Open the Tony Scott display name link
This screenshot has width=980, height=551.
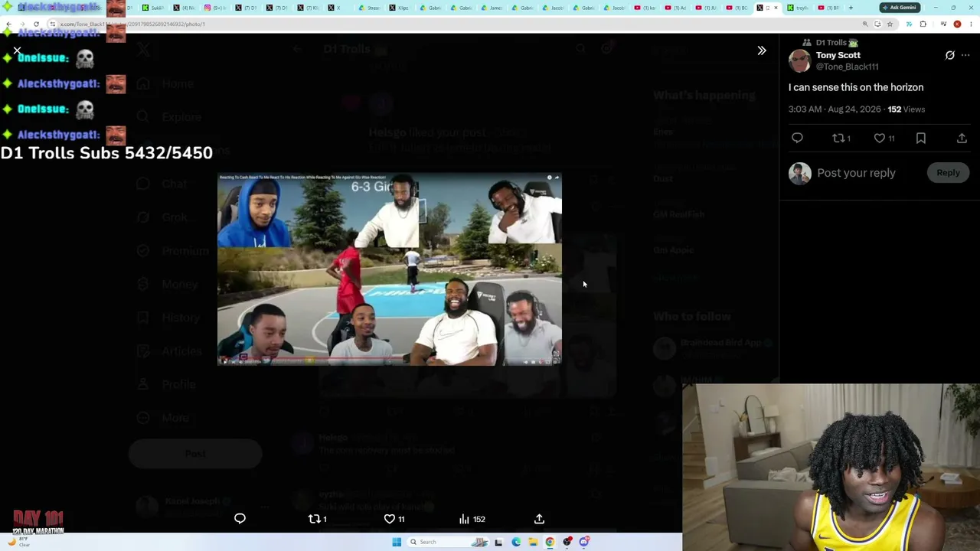tap(838, 55)
